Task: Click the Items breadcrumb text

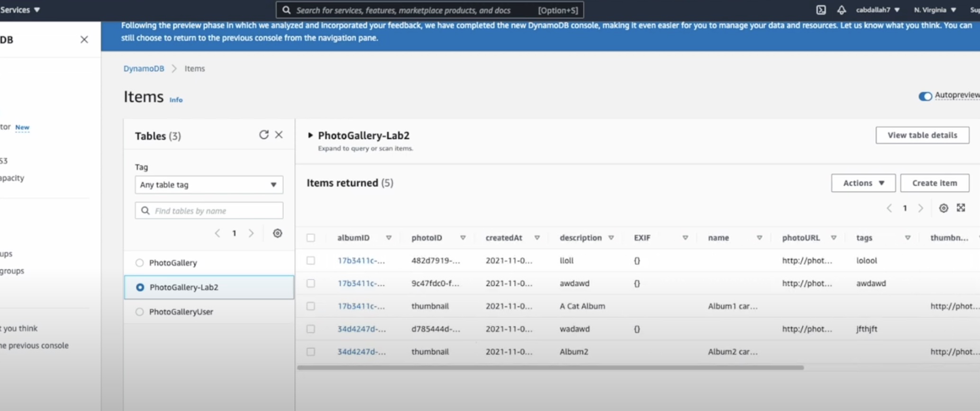Action: pyautogui.click(x=195, y=69)
